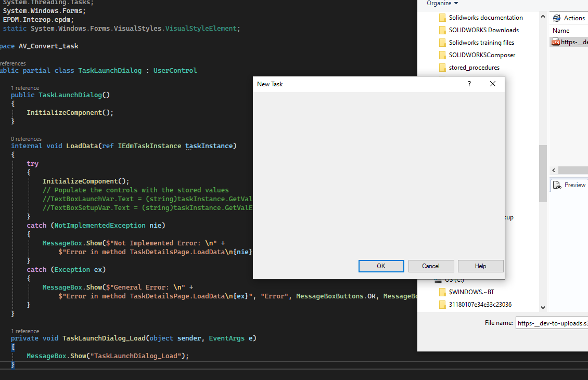Click the left arrow of horizontal scrollbar
588x380 pixels.
click(554, 170)
